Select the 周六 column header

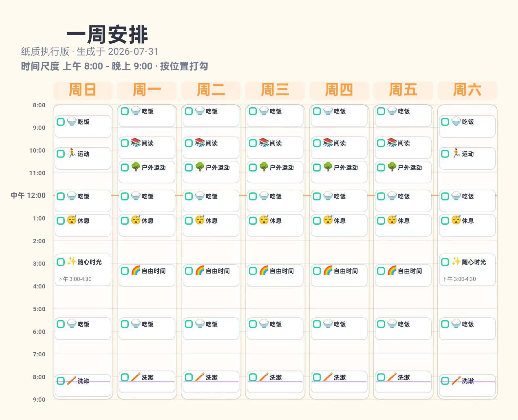467,90
